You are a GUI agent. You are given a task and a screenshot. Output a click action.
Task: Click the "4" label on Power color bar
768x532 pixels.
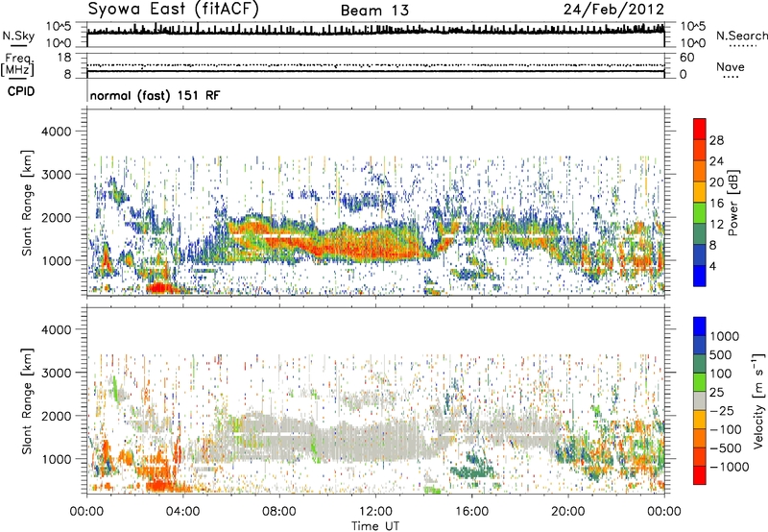[x=712, y=266]
